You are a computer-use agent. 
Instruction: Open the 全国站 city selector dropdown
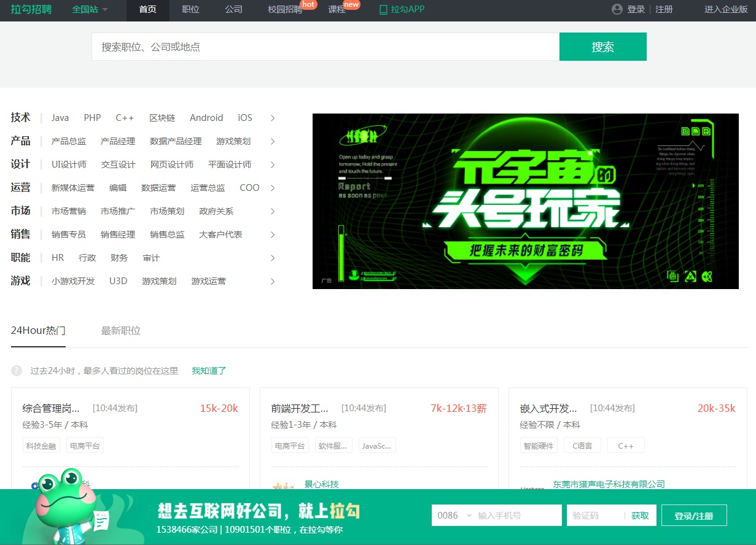(90, 10)
